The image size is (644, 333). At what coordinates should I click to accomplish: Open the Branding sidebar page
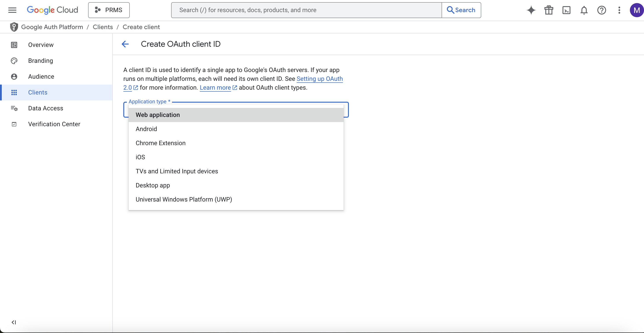41,61
